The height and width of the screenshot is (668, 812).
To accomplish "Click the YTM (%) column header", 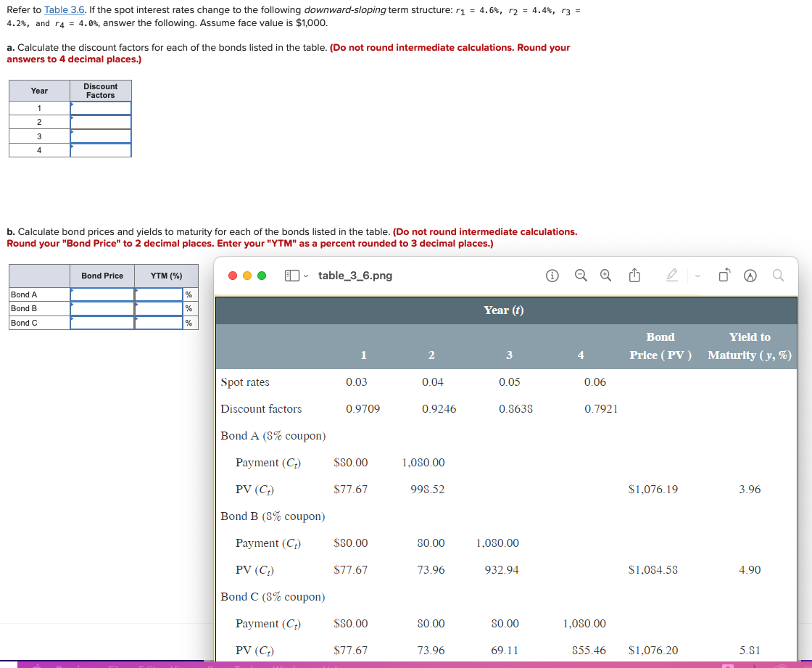I will pyautogui.click(x=166, y=276).
